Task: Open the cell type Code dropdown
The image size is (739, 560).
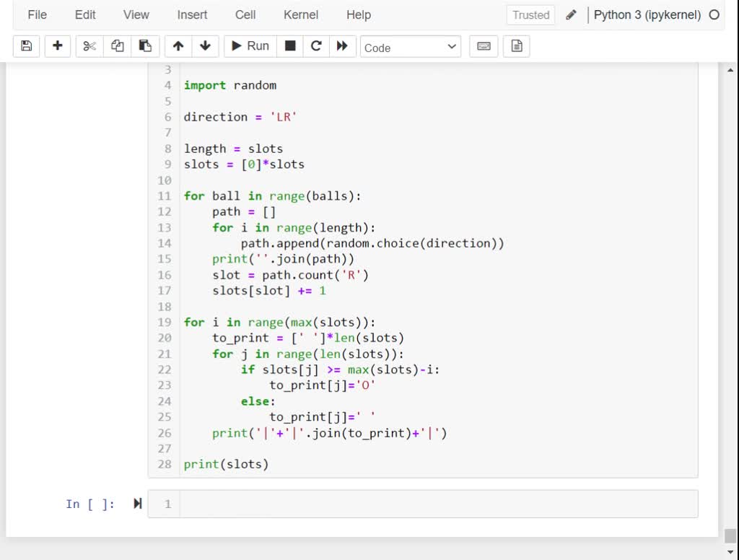Action: point(411,47)
